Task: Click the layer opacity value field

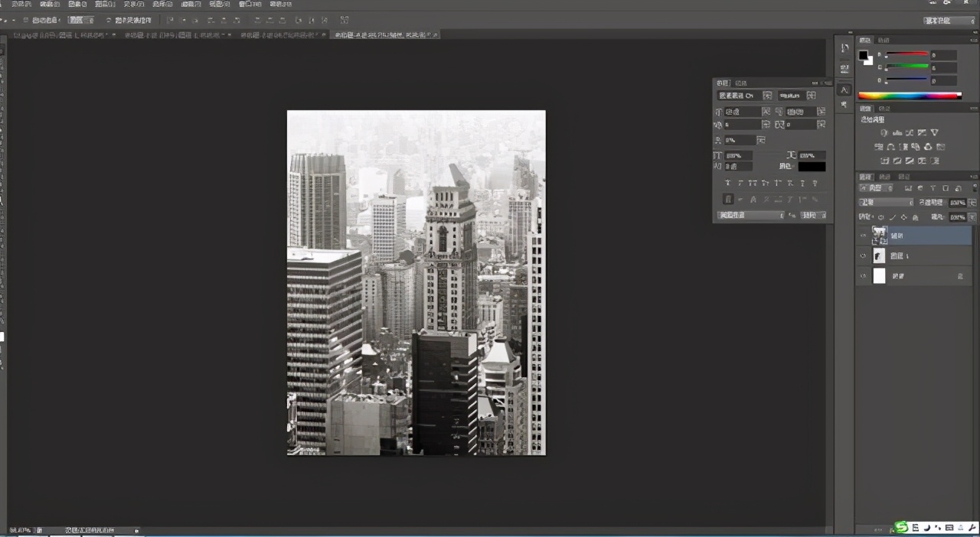Action: 958,202
